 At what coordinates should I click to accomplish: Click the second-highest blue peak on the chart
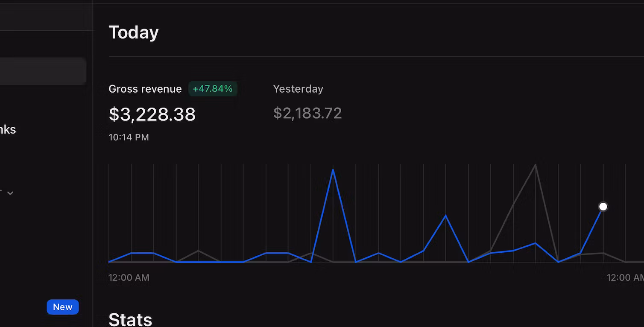[445, 216]
